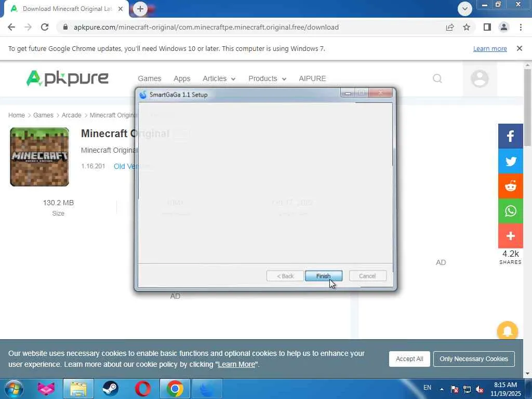Launch Steam from the taskbar
The height and width of the screenshot is (399, 532).
point(111,389)
